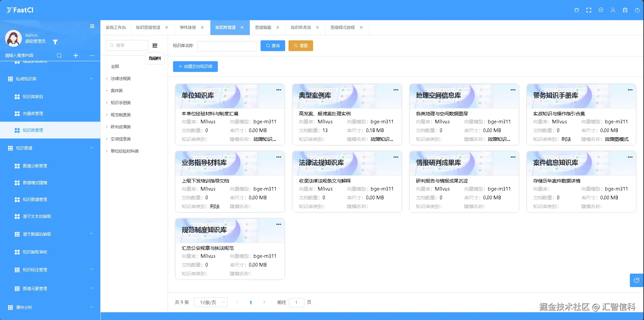
Task: Click the Admin avatar picture
Action: pos(13,38)
